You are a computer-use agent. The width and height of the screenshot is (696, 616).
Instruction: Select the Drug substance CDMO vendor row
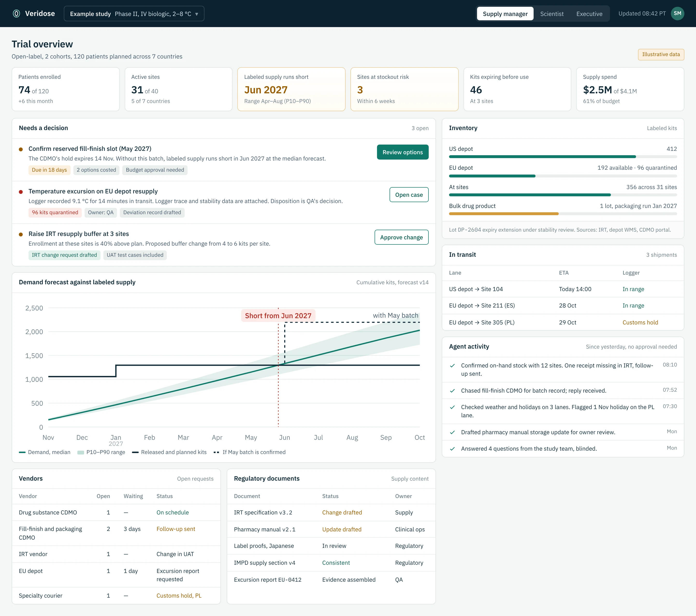point(116,513)
